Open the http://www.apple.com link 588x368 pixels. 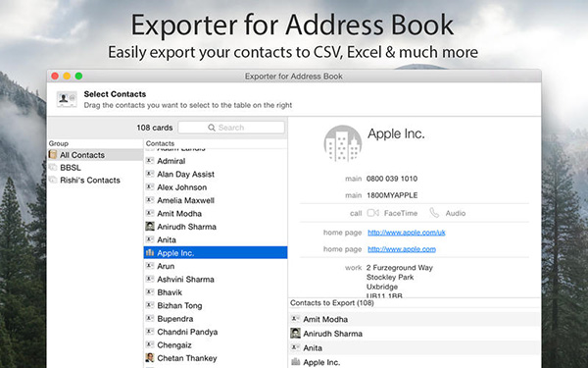tap(401, 249)
